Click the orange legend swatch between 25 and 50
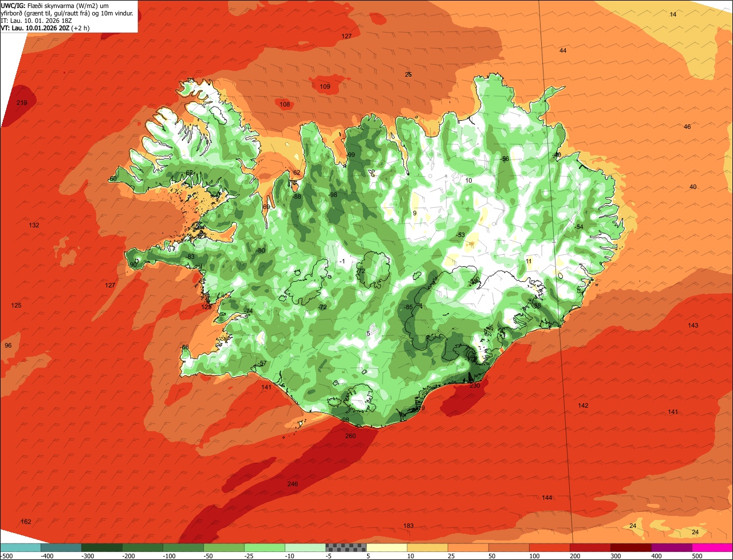The height and width of the screenshot is (560, 733). point(468,547)
